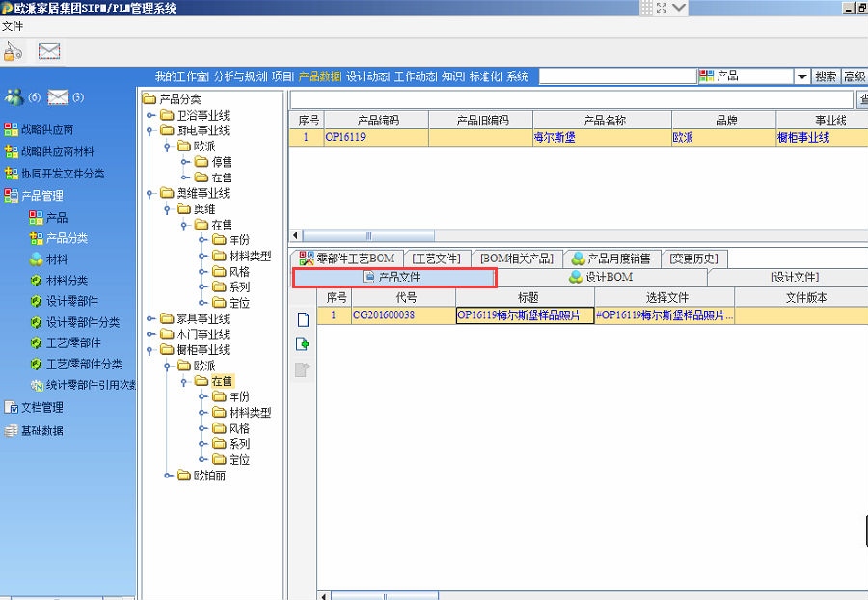Expand the 家具事业线 tree node
868x600 pixels.
(150, 319)
